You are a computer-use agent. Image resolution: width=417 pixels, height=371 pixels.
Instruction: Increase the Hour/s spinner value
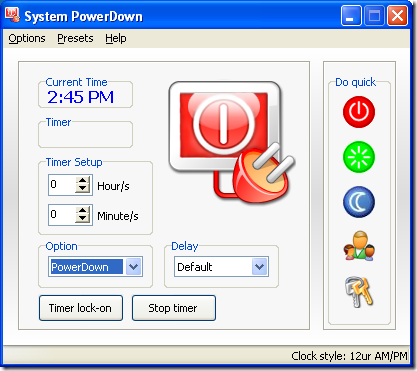(83, 180)
